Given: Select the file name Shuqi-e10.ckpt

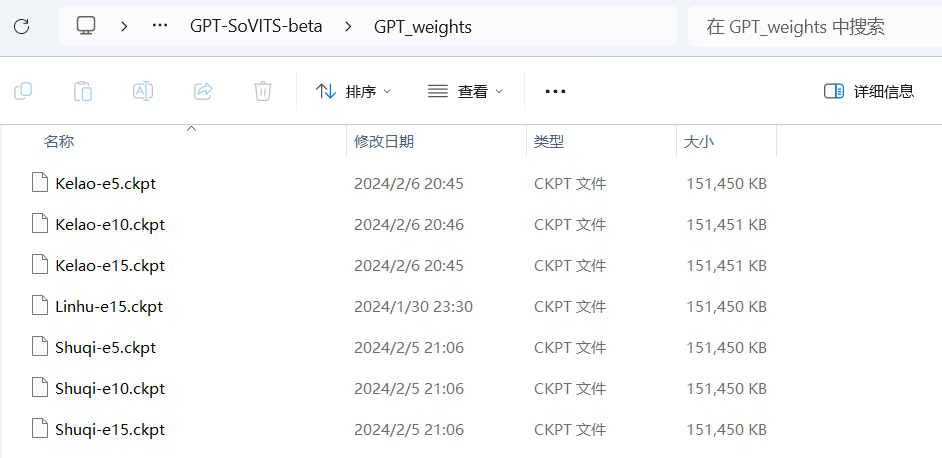Looking at the screenshot, I should click(x=110, y=388).
